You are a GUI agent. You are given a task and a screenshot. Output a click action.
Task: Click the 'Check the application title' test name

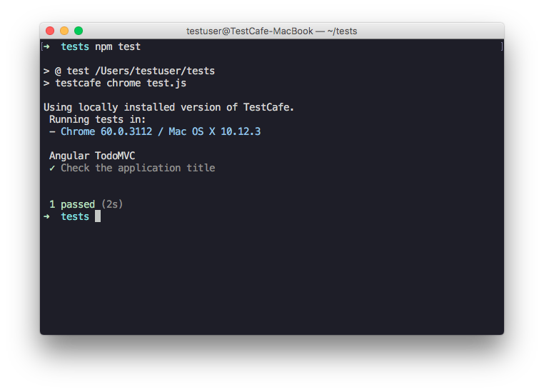[138, 168]
